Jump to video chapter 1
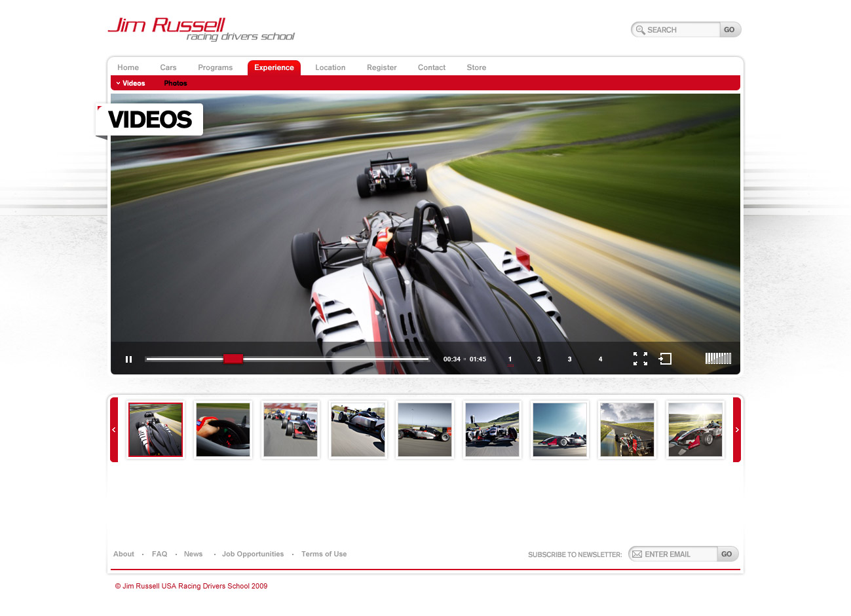Viewport: 851px width, 616px height. pyautogui.click(x=510, y=359)
